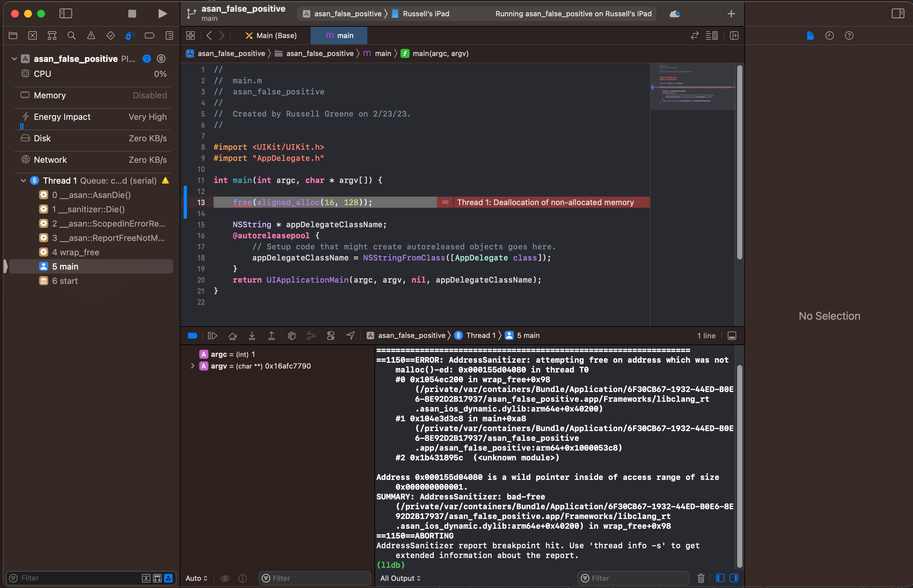913x588 pixels.
Task: Toggle the left navigator sidebar
Action: tap(66, 14)
